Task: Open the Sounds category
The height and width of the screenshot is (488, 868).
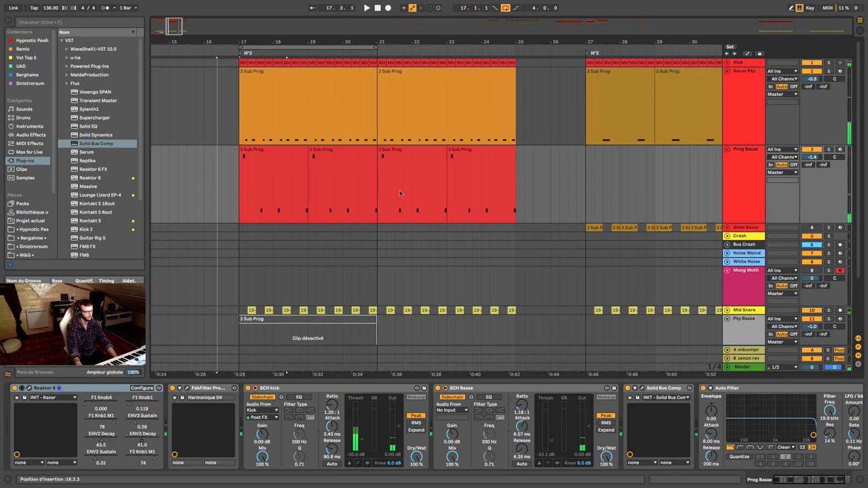Action: 24,109
